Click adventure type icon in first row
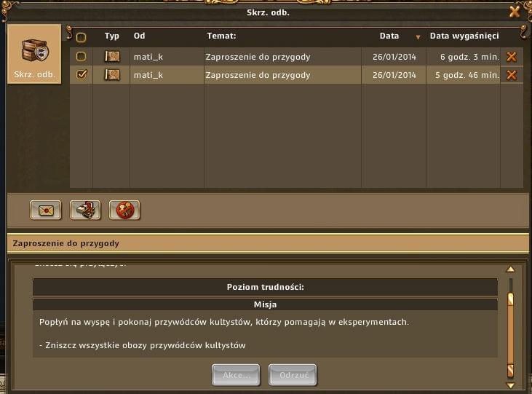Screen dimensions: 532x394 (x=112, y=56)
